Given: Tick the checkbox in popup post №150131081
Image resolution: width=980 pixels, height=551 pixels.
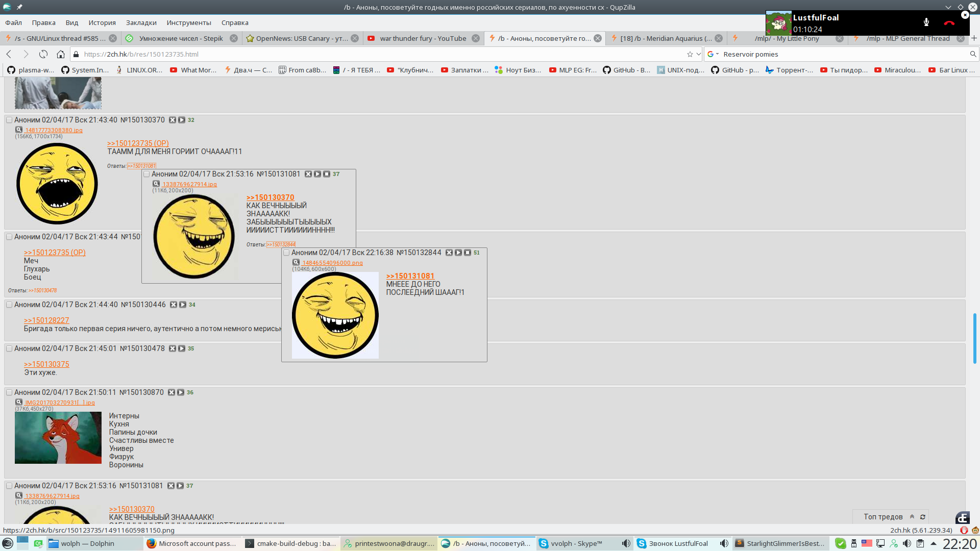Looking at the screenshot, I should pos(146,174).
